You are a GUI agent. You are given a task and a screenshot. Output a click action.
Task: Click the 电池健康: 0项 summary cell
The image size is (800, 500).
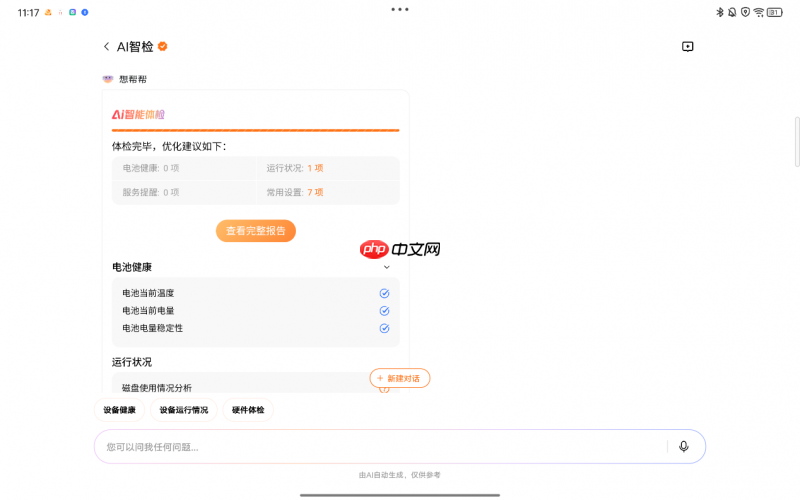click(184, 168)
